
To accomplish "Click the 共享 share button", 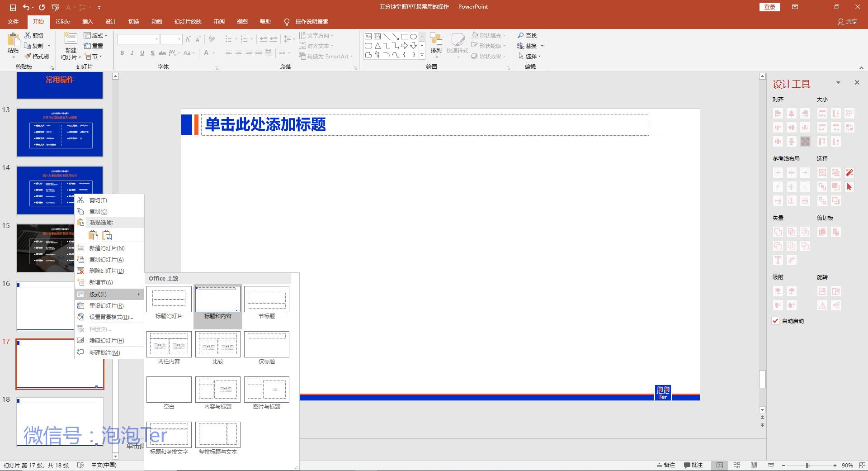I will click(x=847, y=21).
